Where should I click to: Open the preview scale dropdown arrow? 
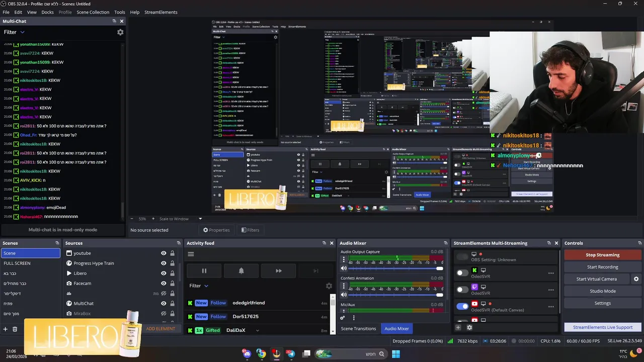tap(200, 219)
